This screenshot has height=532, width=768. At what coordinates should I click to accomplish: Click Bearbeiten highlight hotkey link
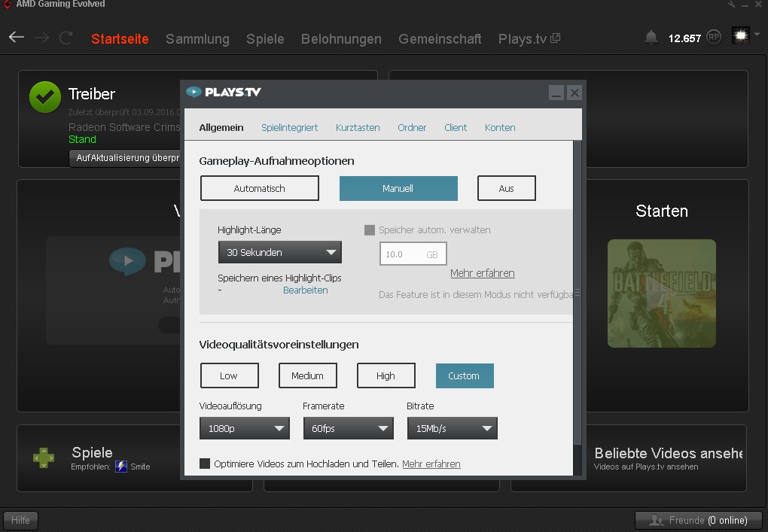pos(306,290)
